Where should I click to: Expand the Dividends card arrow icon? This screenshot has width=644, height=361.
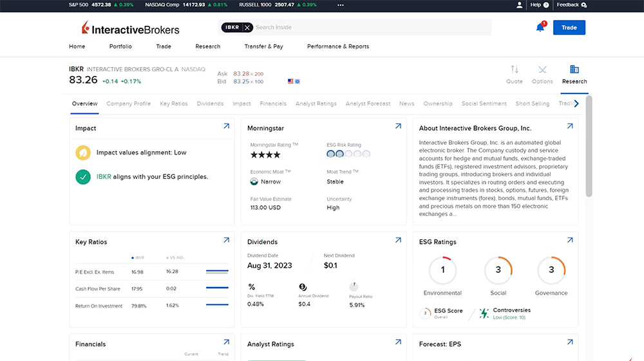tap(398, 241)
